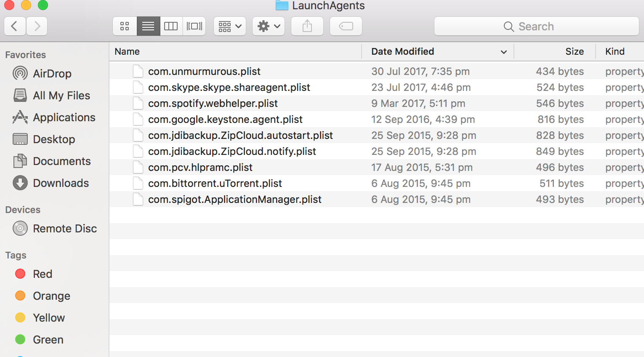Click the 493 bytes size value
This screenshot has height=357, width=644.
click(x=560, y=200)
